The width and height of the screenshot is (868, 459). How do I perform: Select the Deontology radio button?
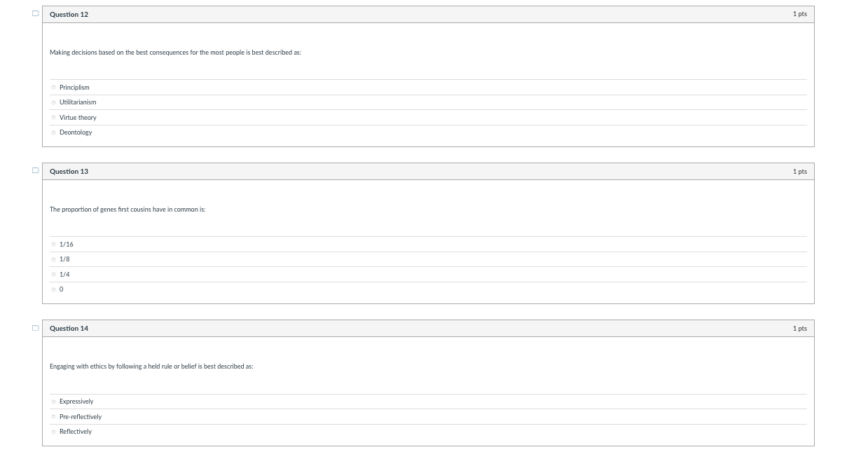click(x=54, y=132)
